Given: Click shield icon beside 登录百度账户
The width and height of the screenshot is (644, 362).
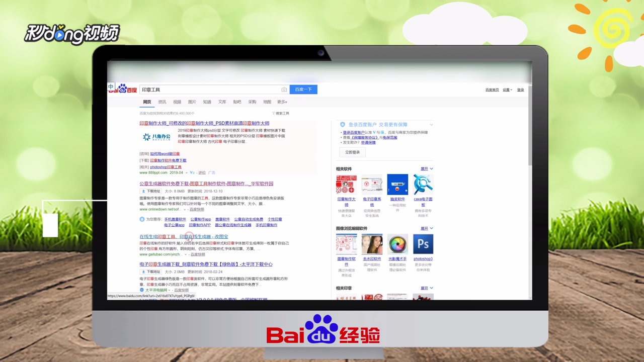Looking at the screenshot, I should pos(343,125).
